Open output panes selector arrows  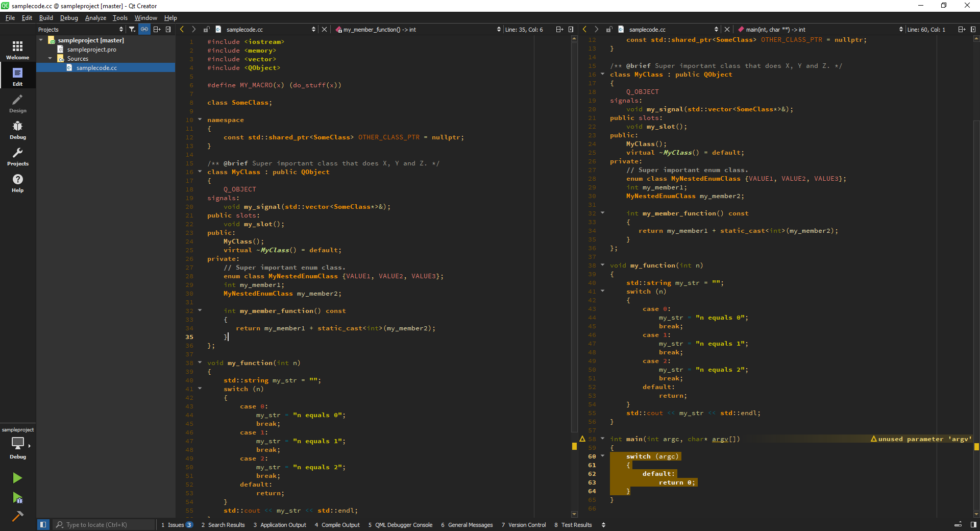(x=603, y=525)
